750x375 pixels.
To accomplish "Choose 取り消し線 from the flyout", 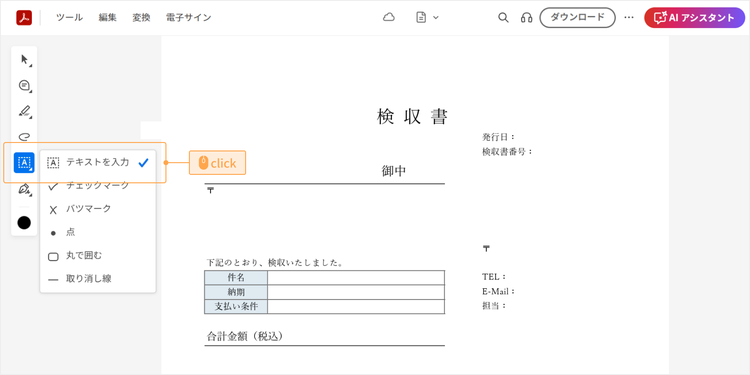I will [x=98, y=279].
